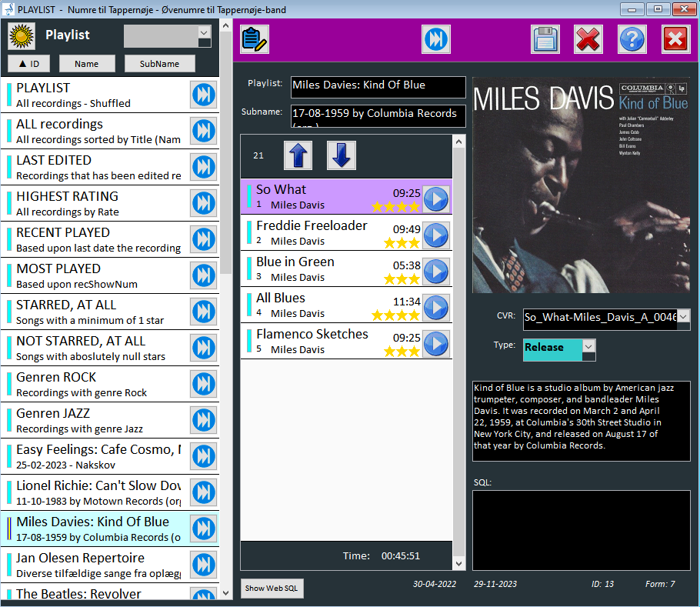Select the MOST PLAYED playlist entry
The width and height of the screenshot is (700, 607).
click(x=96, y=275)
